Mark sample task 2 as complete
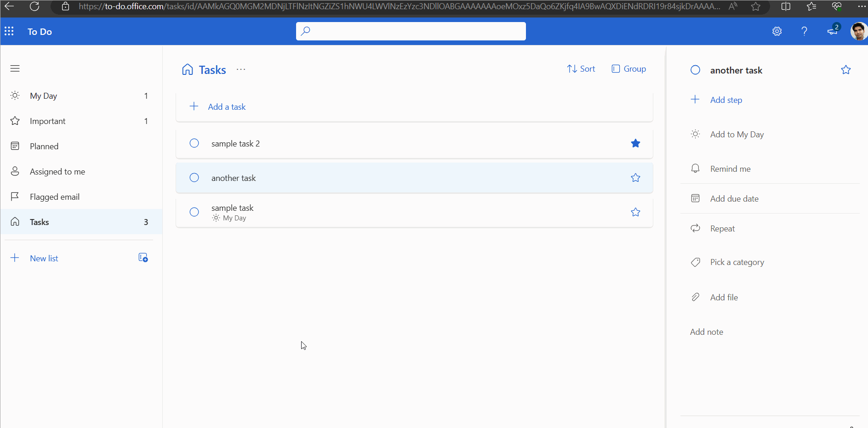This screenshot has width=868, height=428. 194,143
